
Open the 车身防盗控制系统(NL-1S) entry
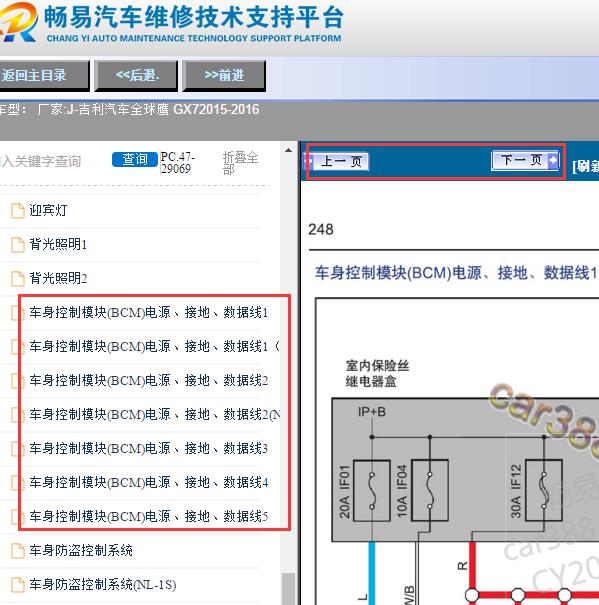click(103, 584)
